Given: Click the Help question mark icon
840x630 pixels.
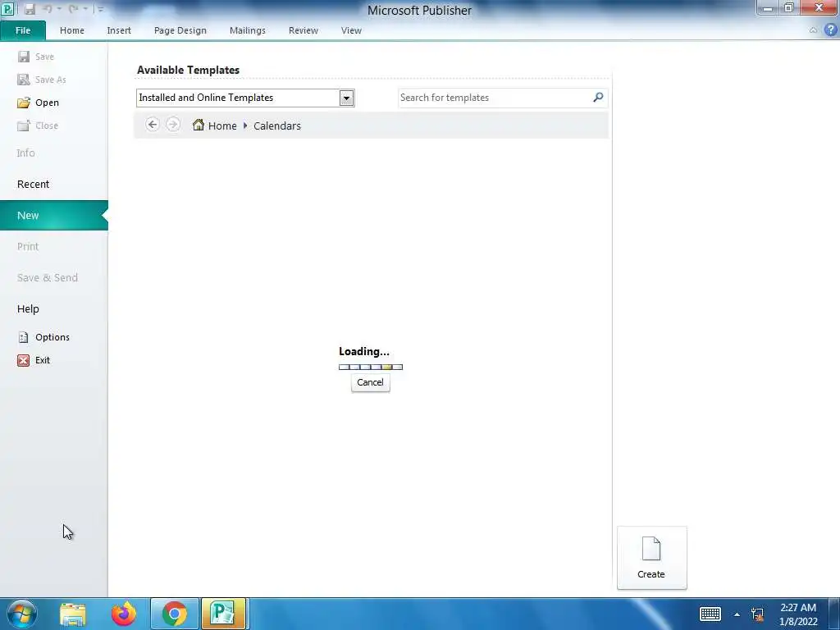Looking at the screenshot, I should (x=830, y=30).
